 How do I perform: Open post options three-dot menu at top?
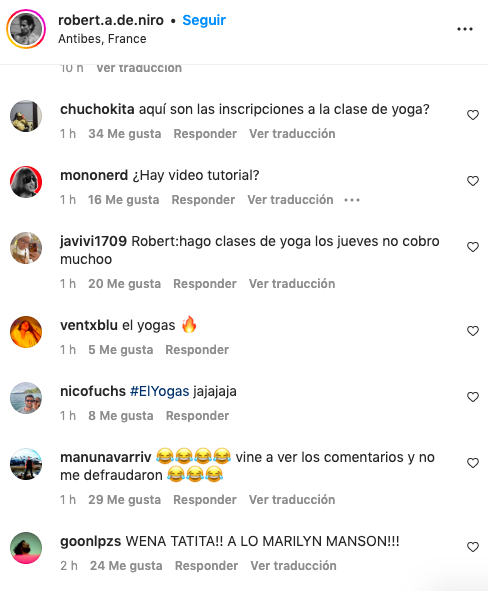(465, 29)
